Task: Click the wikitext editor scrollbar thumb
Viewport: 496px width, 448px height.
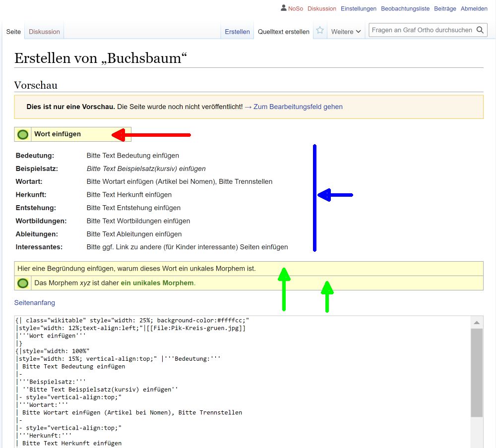Action: pyautogui.click(x=476, y=372)
